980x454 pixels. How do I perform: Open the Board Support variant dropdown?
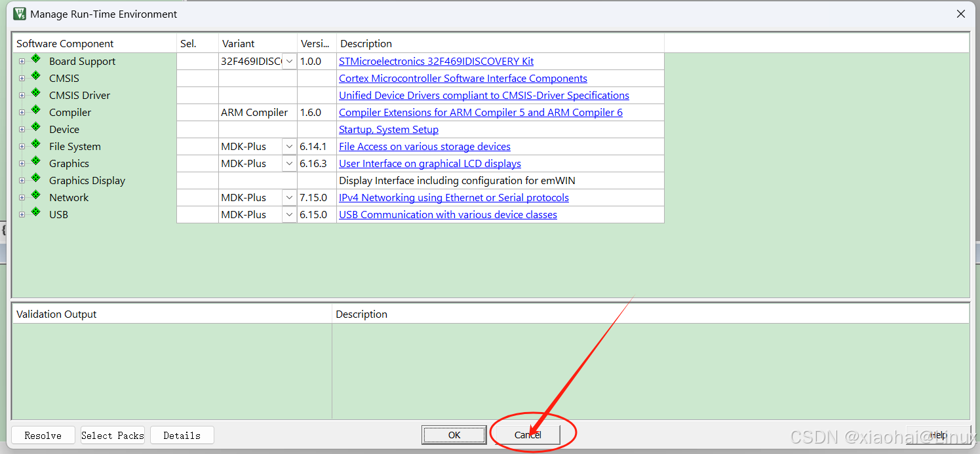pos(289,62)
